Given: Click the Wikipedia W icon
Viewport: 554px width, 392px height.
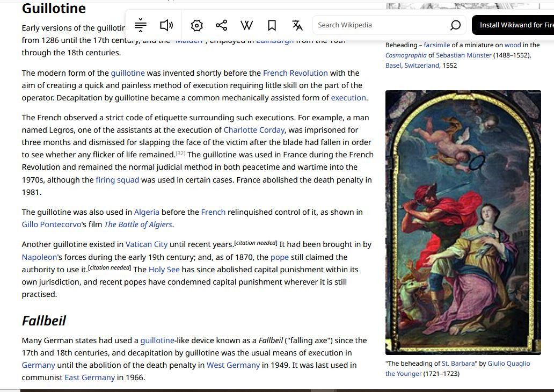Looking at the screenshot, I should (x=246, y=25).
